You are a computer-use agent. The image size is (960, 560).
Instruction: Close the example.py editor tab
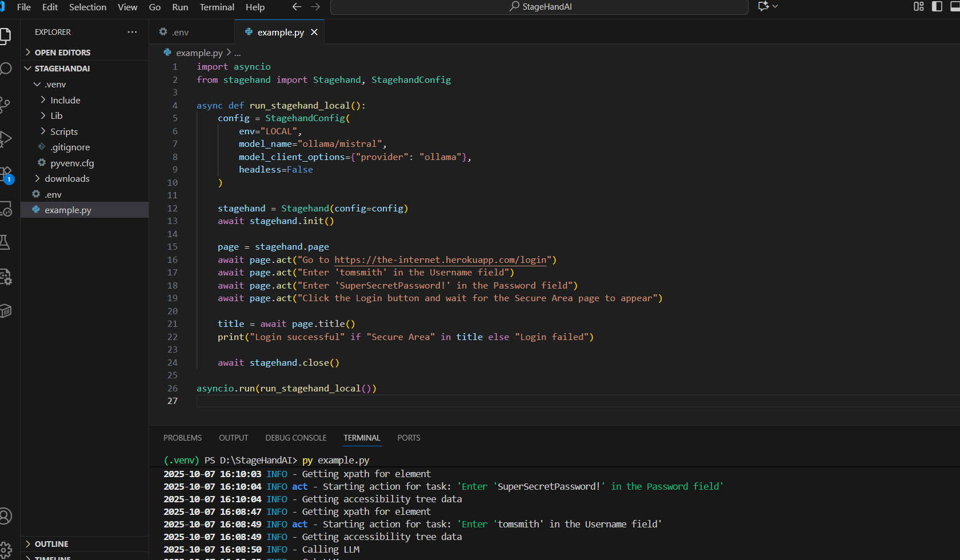coord(314,33)
